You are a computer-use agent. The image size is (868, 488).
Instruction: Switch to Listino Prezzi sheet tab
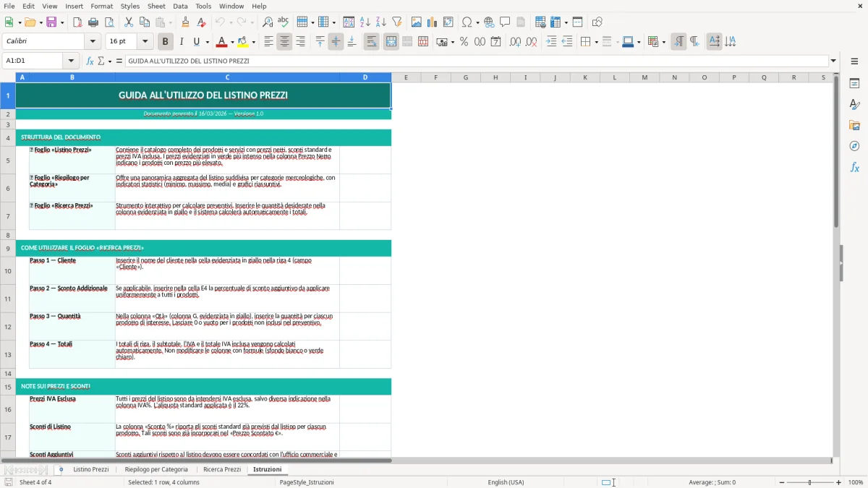coord(91,470)
